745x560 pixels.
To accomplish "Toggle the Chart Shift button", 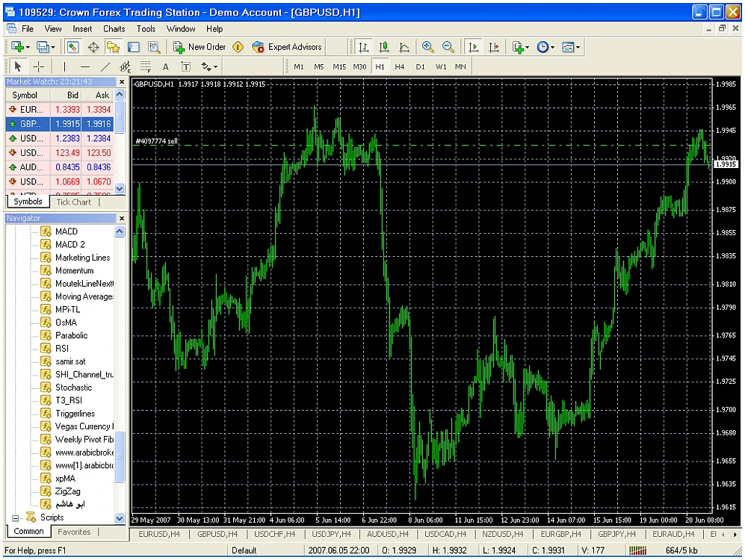I will coord(493,47).
